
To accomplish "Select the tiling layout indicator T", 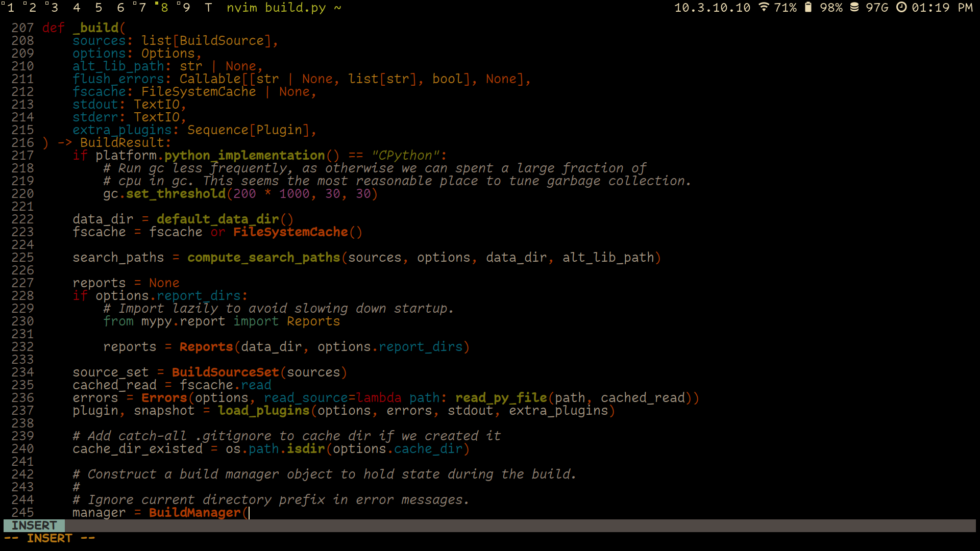I will (x=208, y=8).
